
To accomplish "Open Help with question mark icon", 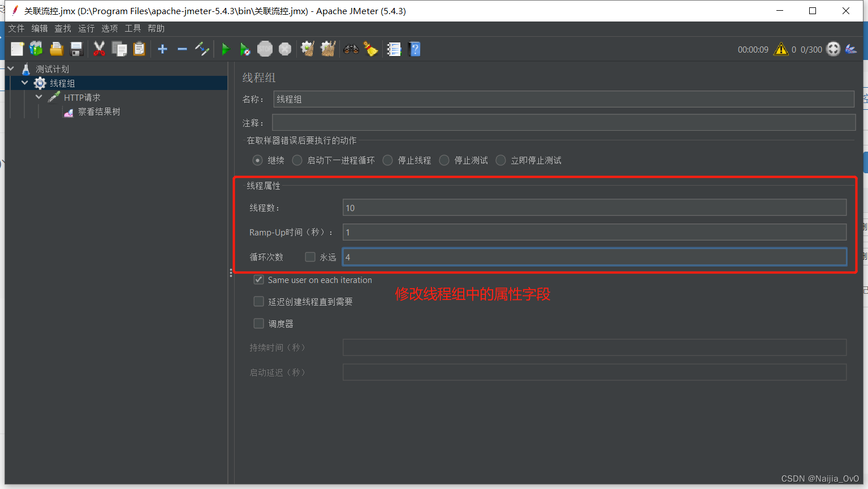I will click(414, 49).
